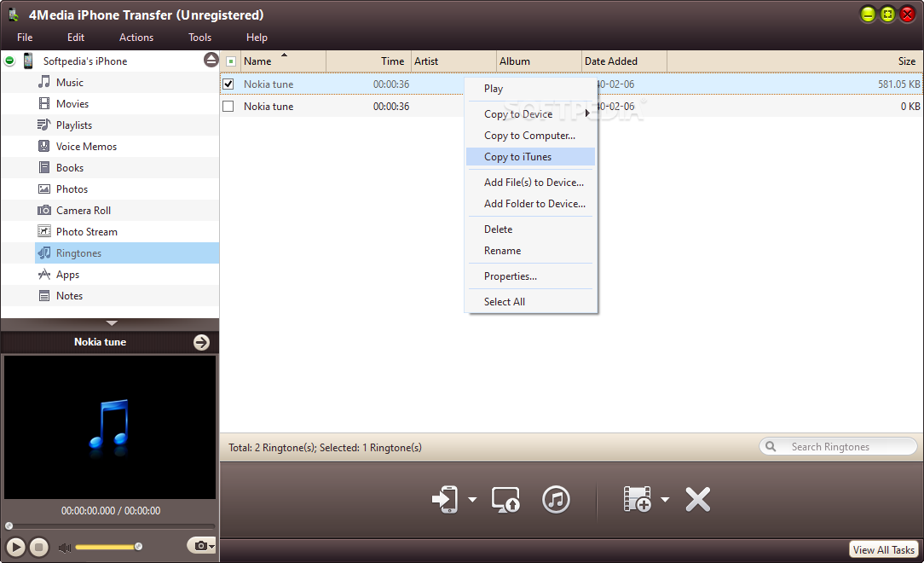Viewport: 924px width, 563px height.
Task: Choose Properties... from context menu
Action: 530,276
